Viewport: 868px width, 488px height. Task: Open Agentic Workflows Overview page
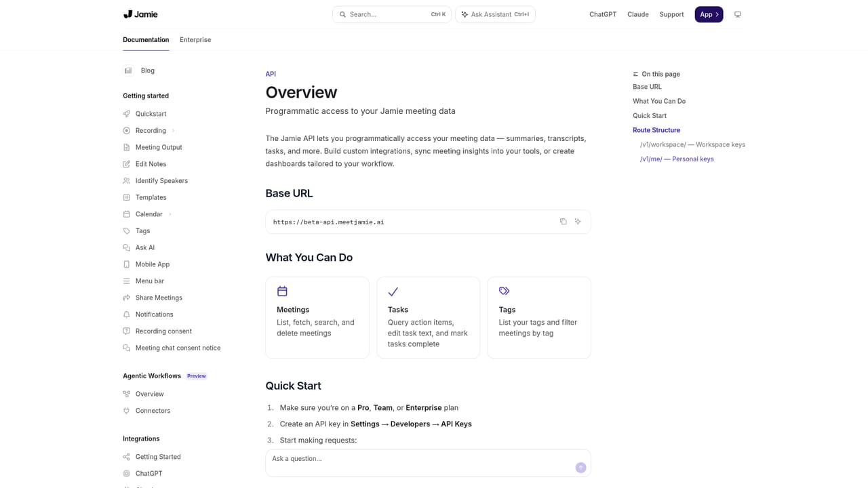coord(149,394)
